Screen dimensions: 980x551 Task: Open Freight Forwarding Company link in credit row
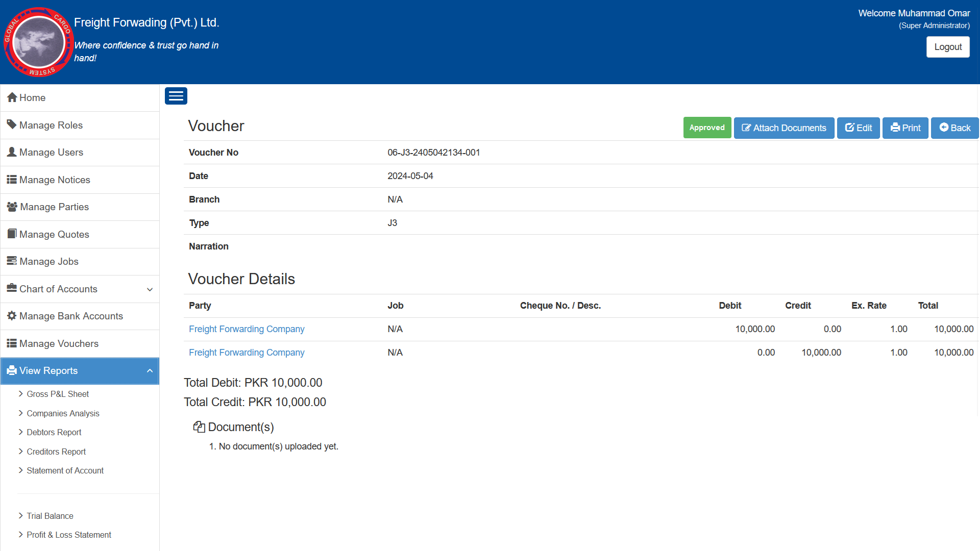[247, 353]
